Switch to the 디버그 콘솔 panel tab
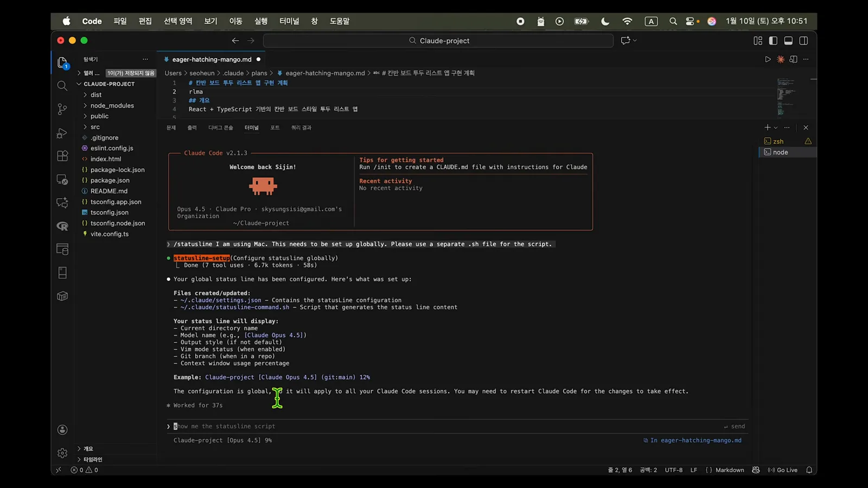 [220, 128]
